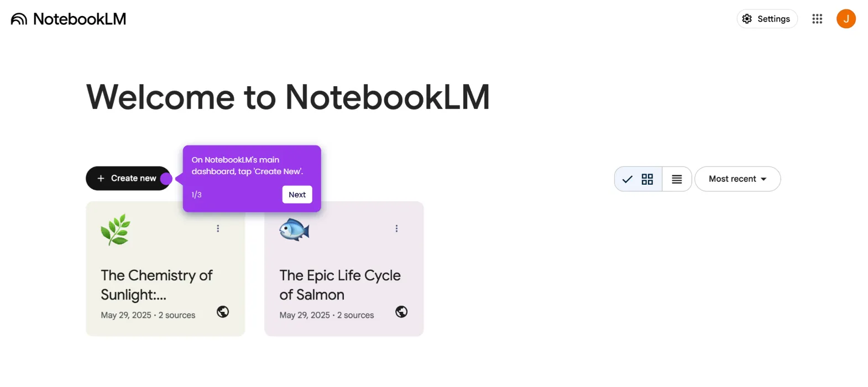Screen dimensions: 868x387
Task: Click the NotebookLM logo icon
Action: coord(19,19)
